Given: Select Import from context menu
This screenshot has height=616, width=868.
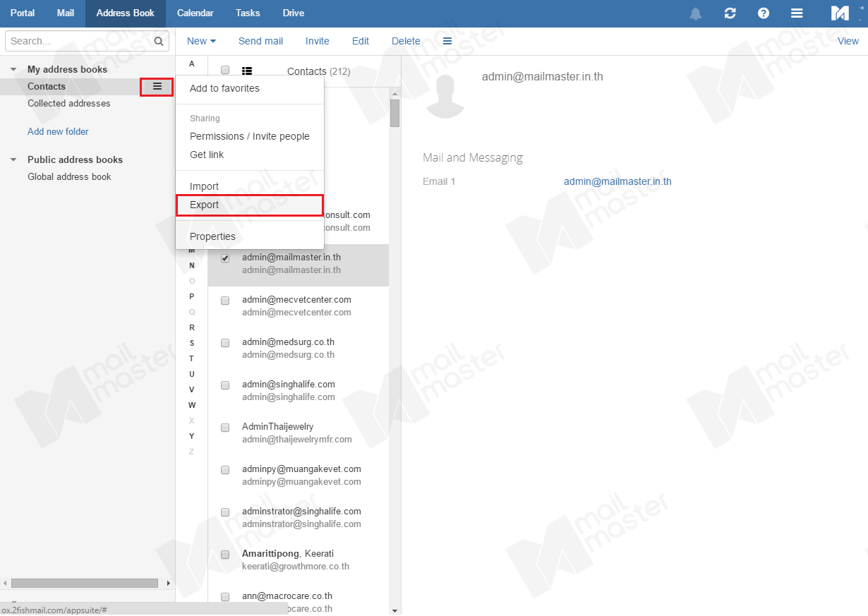Looking at the screenshot, I should click(x=250, y=186).
